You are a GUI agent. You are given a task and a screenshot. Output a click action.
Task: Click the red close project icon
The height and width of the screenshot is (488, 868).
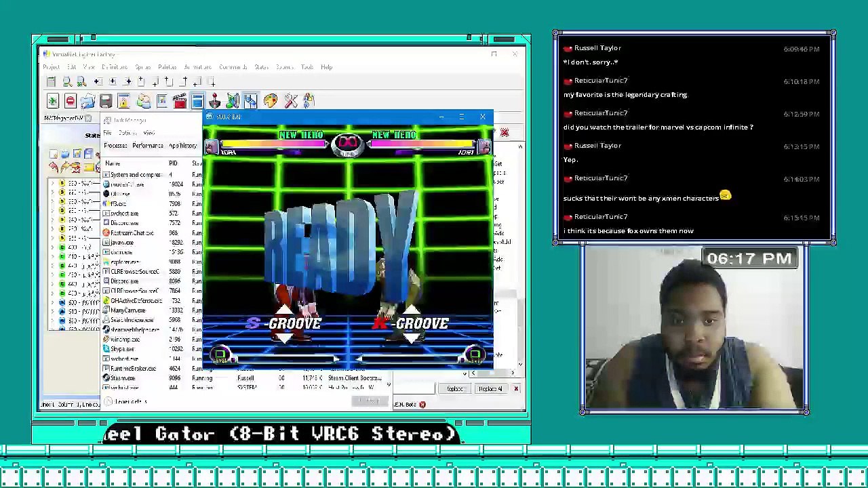pyautogui.click(x=70, y=101)
